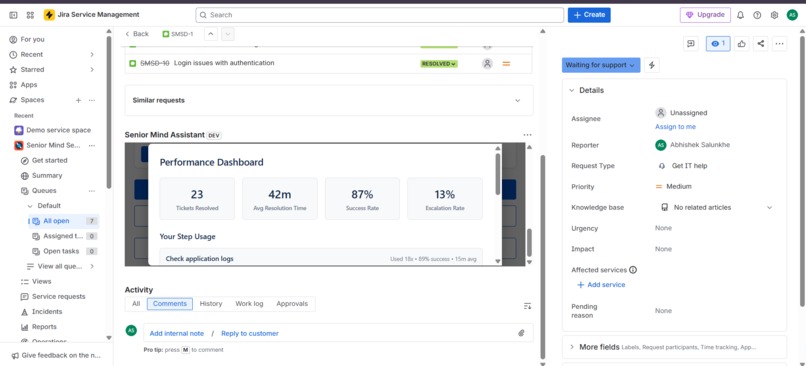This screenshot has height=366, width=806.
Task: Click the Check application logs step row
Action: coord(321,257)
